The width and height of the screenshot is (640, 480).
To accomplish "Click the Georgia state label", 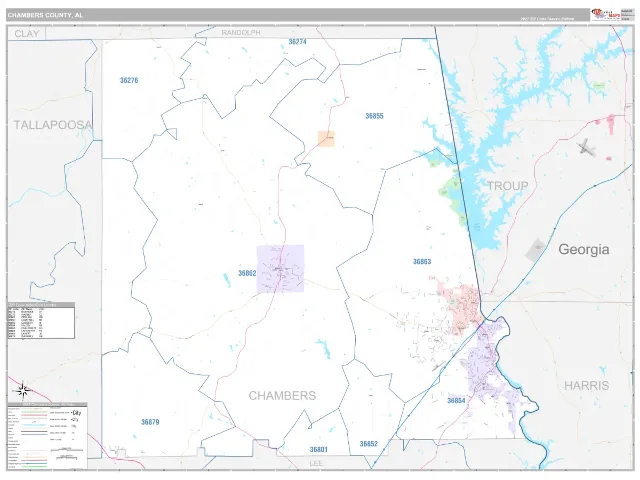I will coord(584,249).
